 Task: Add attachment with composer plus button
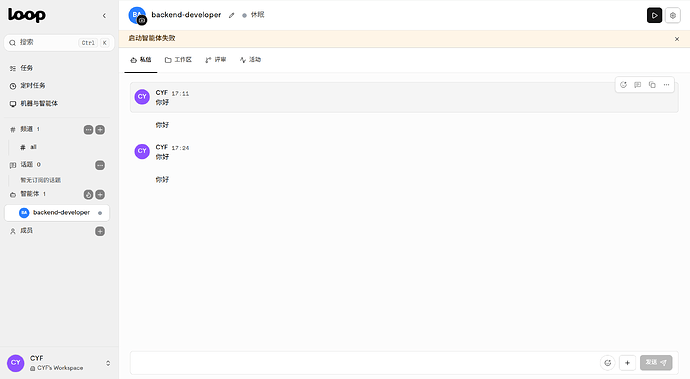[x=627, y=363]
